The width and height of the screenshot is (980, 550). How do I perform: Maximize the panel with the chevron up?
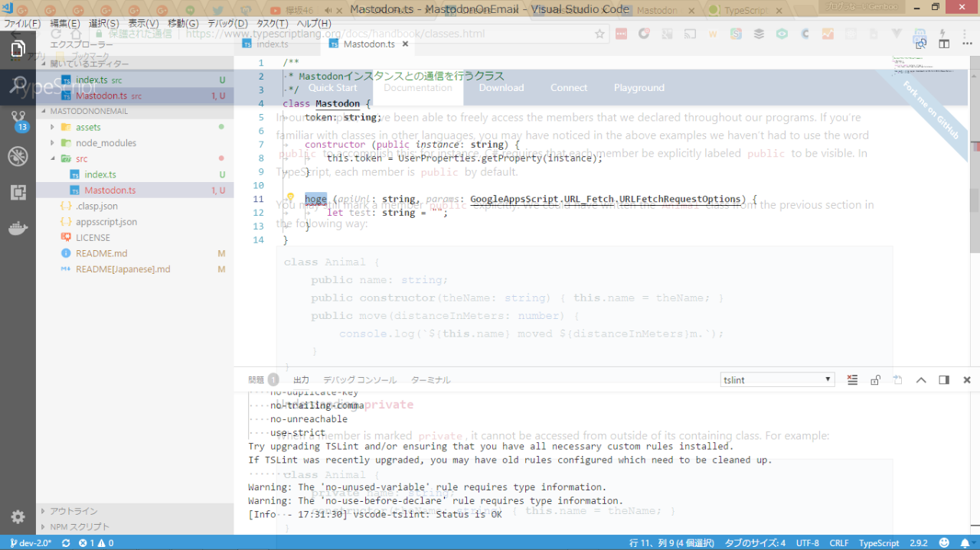tap(921, 380)
